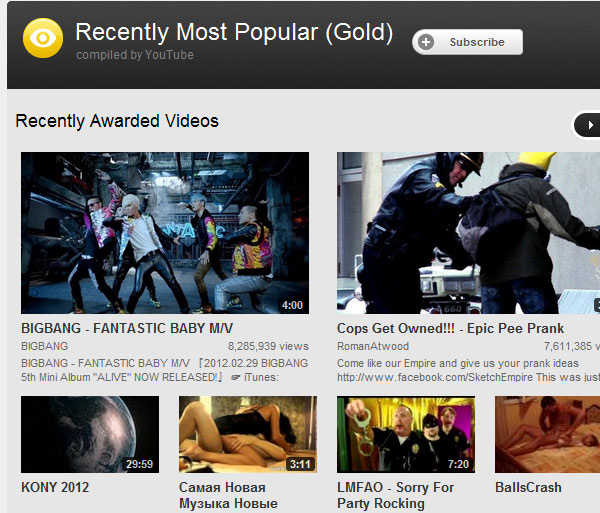Click the BIGBANG - FANTASTIC BABY M/V title
Image resolution: width=600 pixels, height=513 pixels.
(127, 328)
